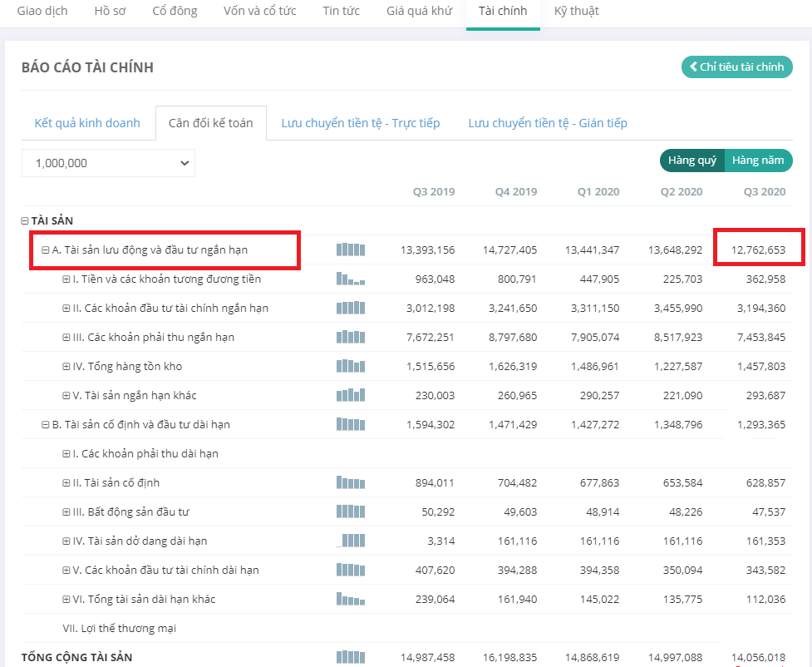Open Lưu chuyển tiền tệ - Gián tiếp tab
Image resolution: width=812 pixels, height=667 pixels.
(547, 123)
